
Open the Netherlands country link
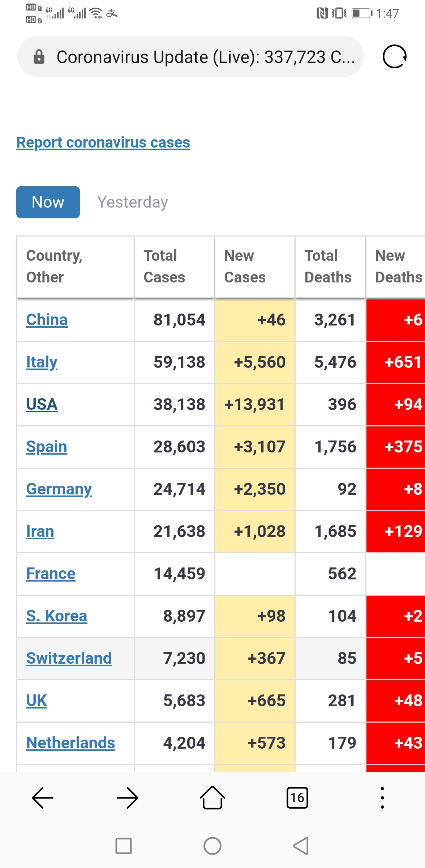click(71, 743)
